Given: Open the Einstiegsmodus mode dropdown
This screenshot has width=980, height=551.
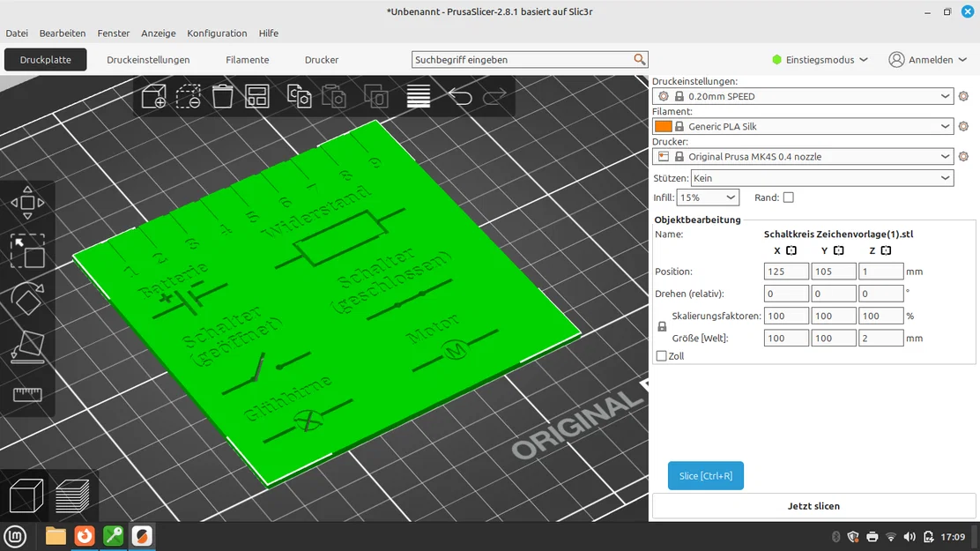Looking at the screenshot, I should click(820, 59).
